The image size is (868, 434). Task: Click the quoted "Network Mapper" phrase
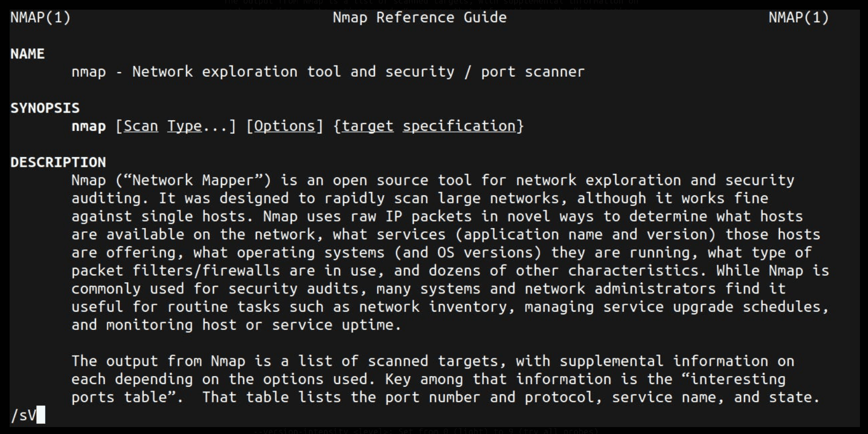(193, 180)
